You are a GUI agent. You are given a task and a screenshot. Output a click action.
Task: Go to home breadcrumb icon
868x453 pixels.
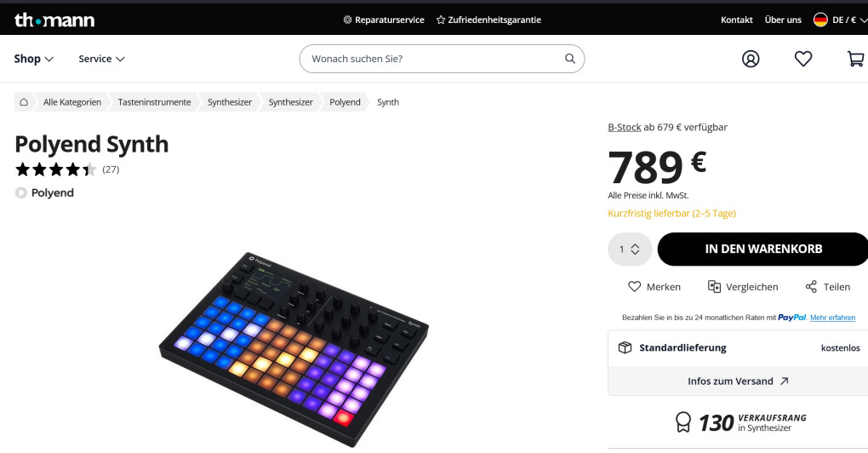coord(24,102)
